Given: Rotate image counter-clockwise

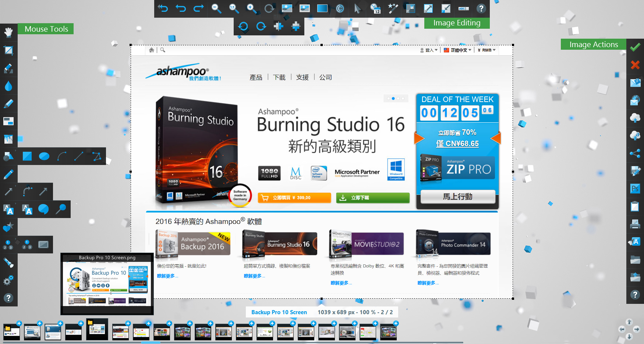Looking at the screenshot, I should click(243, 26).
